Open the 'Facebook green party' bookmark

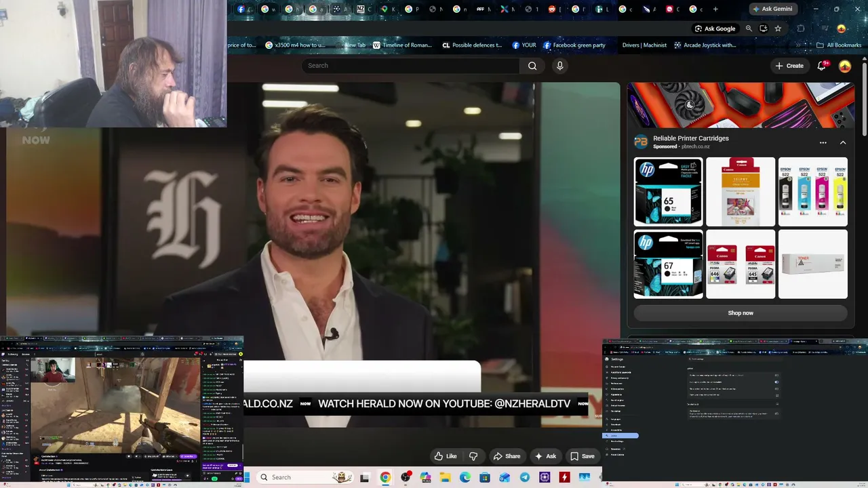tap(574, 45)
